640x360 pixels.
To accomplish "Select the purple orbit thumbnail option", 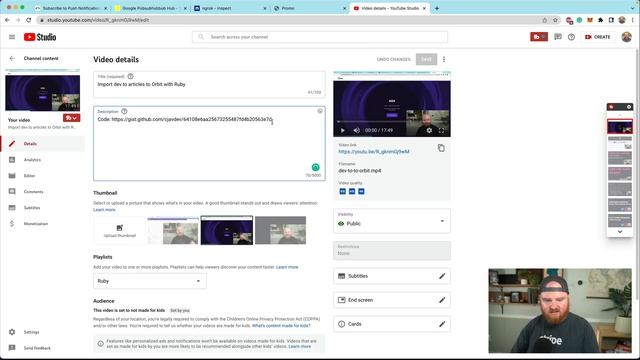I will 227,231.
